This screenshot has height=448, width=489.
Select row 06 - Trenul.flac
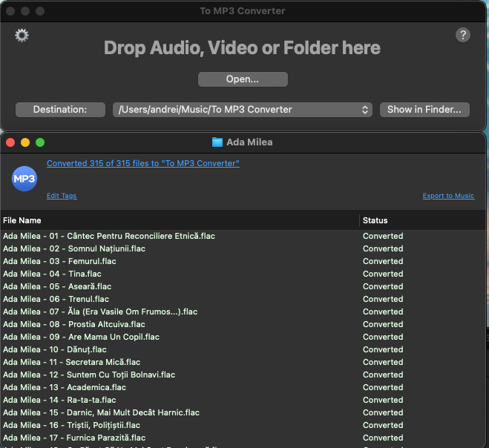point(243,300)
